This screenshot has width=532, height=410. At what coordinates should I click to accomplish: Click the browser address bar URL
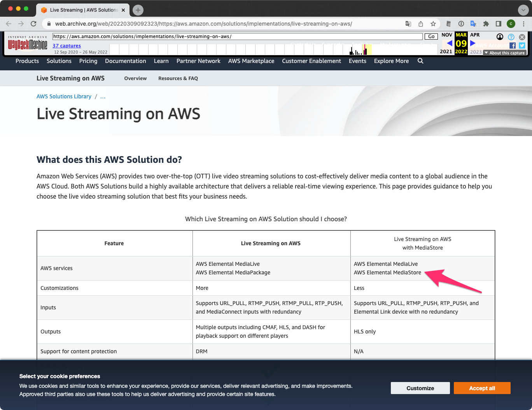203,24
